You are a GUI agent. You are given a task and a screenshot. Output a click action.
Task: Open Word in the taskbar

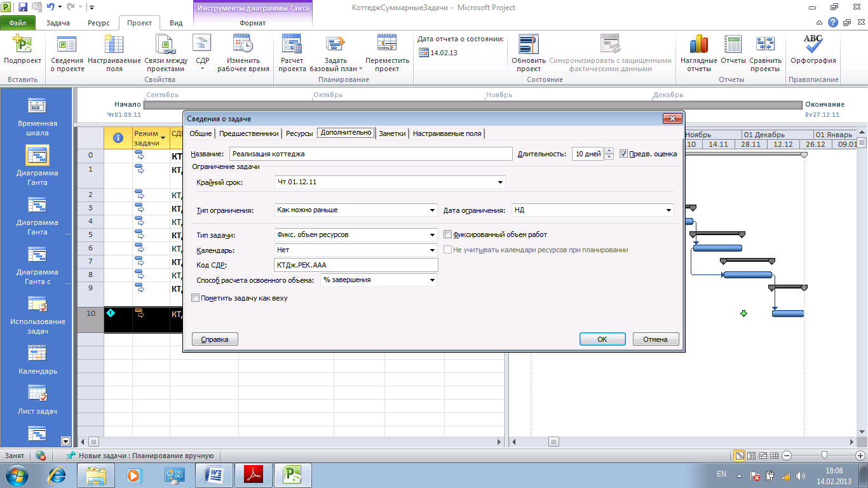pyautogui.click(x=214, y=475)
